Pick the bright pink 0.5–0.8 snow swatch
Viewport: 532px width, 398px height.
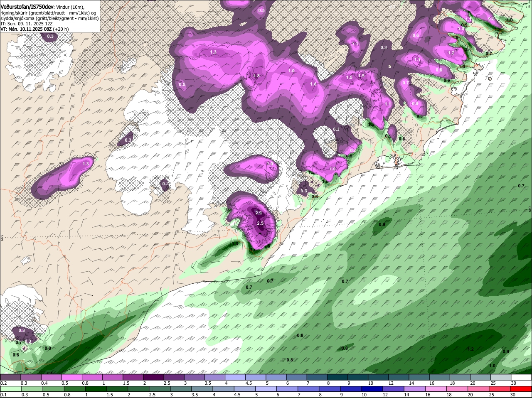(71, 377)
